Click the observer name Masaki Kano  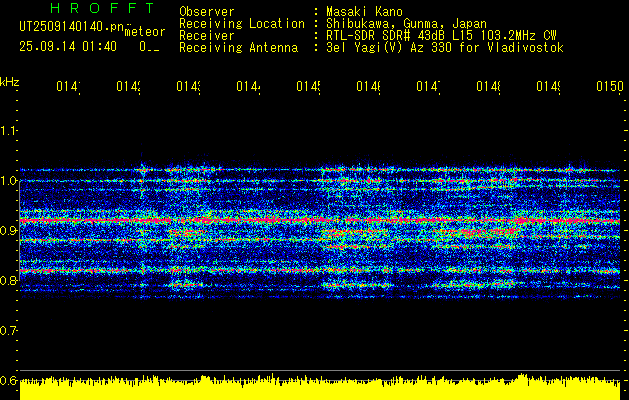[x=364, y=11]
